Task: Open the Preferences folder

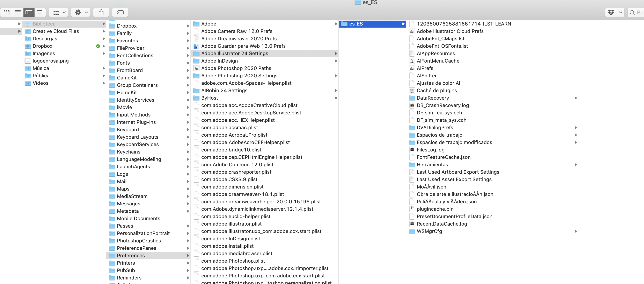Action: click(131, 255)
